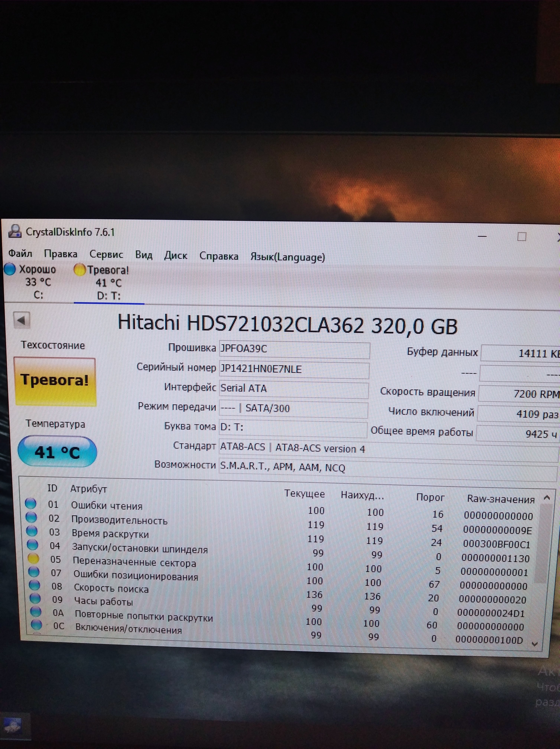Click the serial number field JP1421HN0E7NLE
The image size is (560, 749).
294,369
